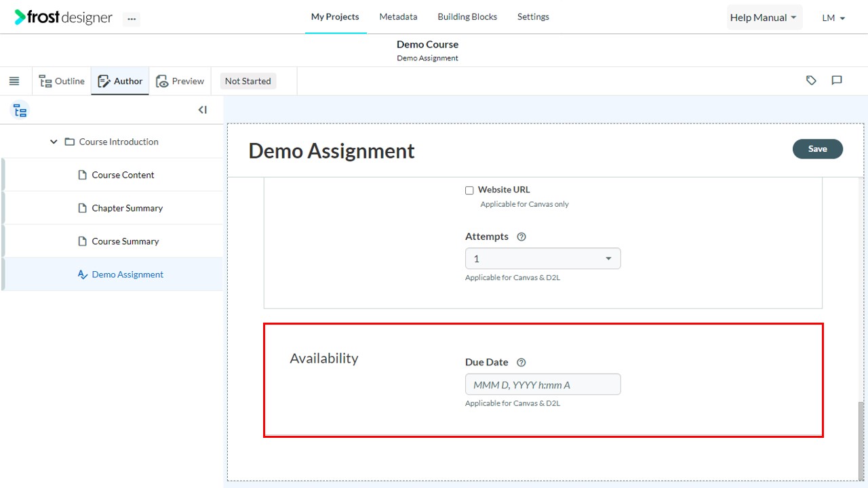Viewport: 868px width, 488px height.
Task: Click help icon next to Attempts
Action: click(x=521, y=237)
